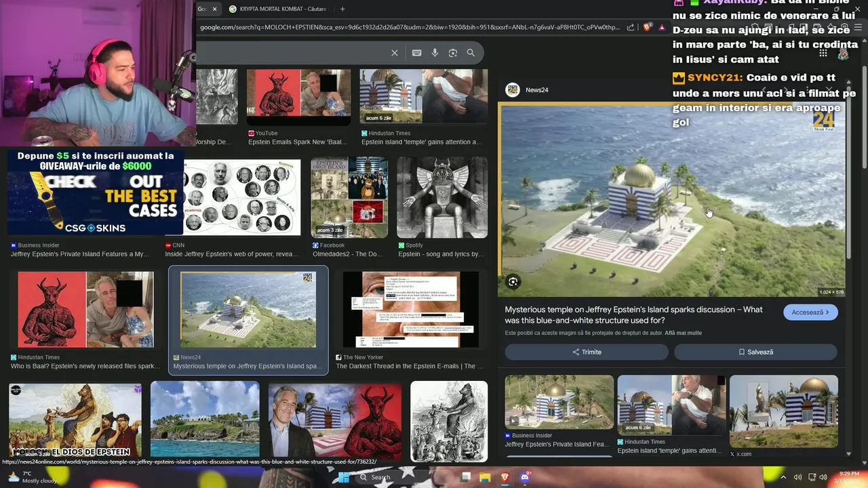This screenshot has height=488, width=868.
Task: Open 'Who is Baal?' Hindustan Times thumbnail
Action: point(85,310)
